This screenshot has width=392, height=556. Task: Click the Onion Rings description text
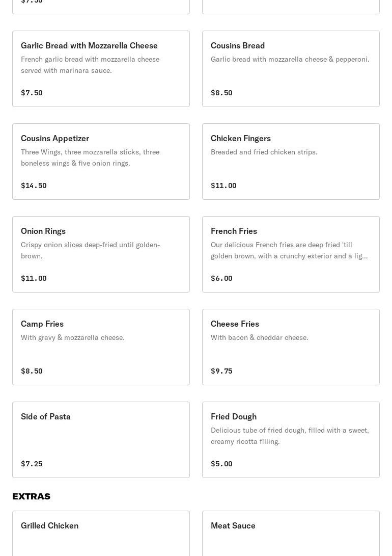[91, 250]
